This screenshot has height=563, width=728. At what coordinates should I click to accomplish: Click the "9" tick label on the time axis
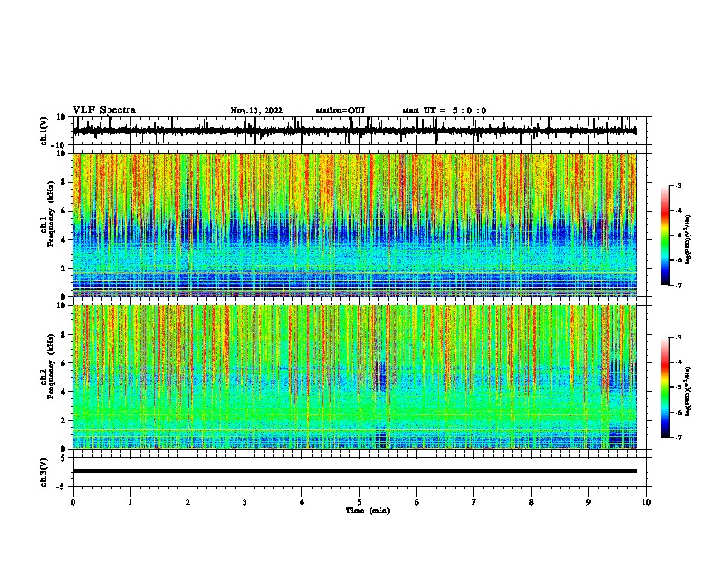click(588, 502)
